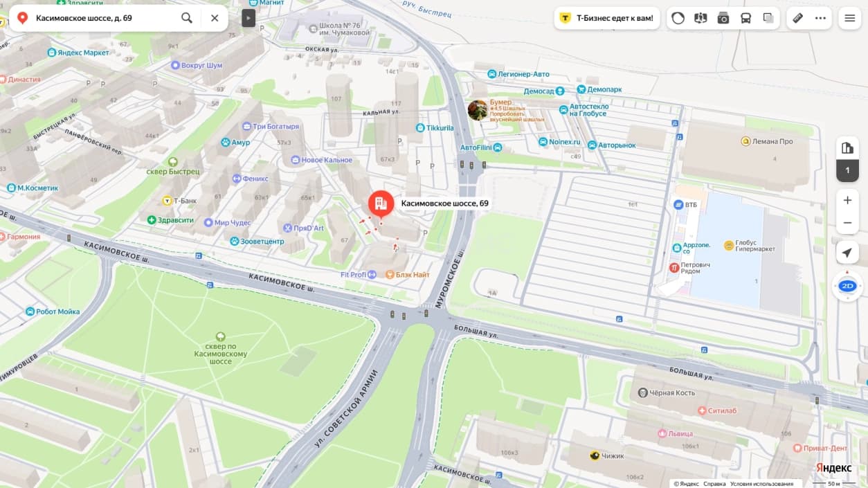
Task: Toggle the photos layer camera icon
Action: pos(723,18)
